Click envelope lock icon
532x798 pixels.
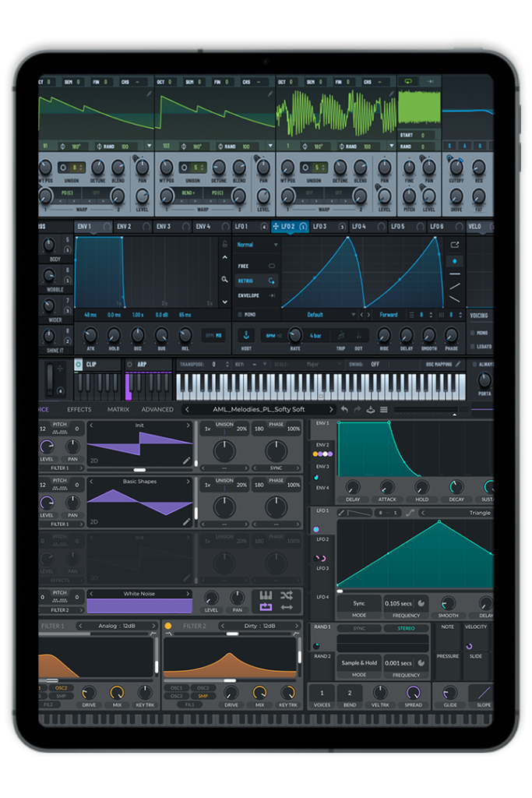coord(224,244)
